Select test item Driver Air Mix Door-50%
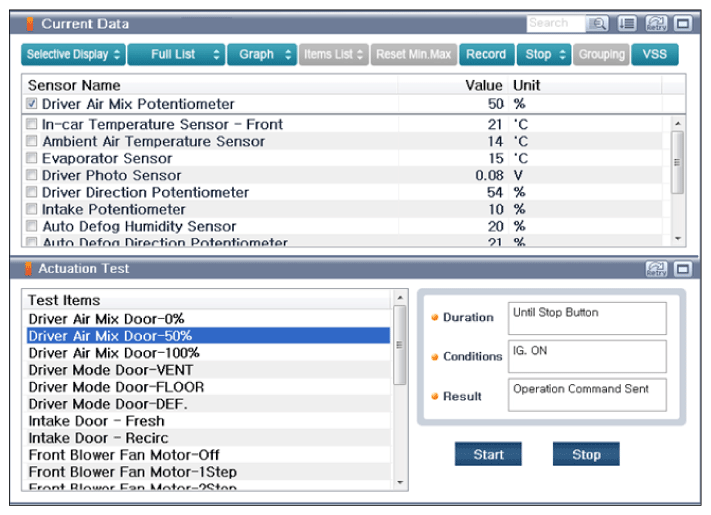This screenshot has width=711, height=515. point(208,336)
